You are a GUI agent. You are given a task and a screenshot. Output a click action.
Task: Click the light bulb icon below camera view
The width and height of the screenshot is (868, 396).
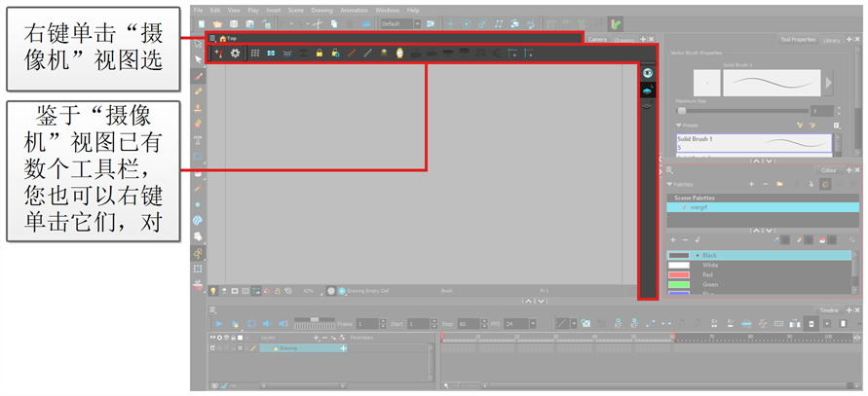[x=213, y=290]
